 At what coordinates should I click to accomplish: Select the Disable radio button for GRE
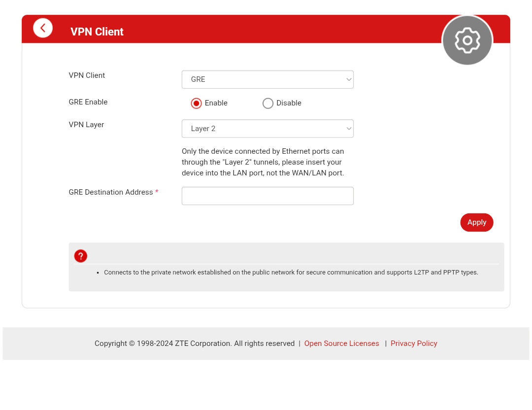[x=267, y=103]
